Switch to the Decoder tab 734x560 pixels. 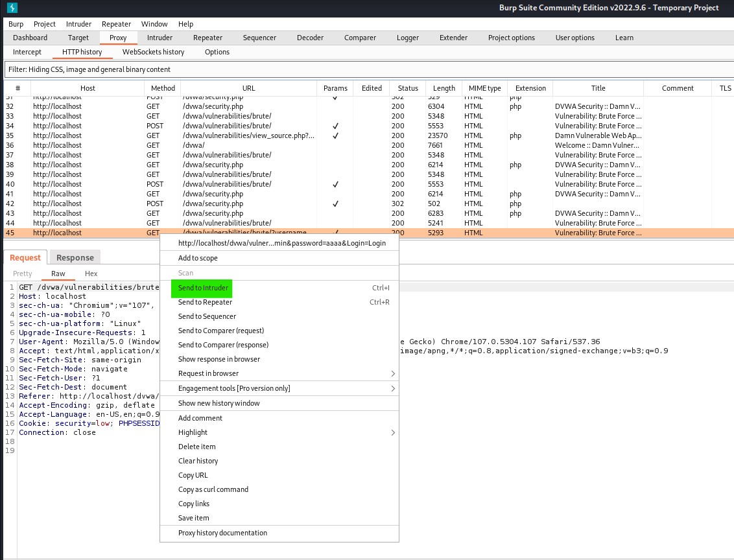click(x=311, y=38)
